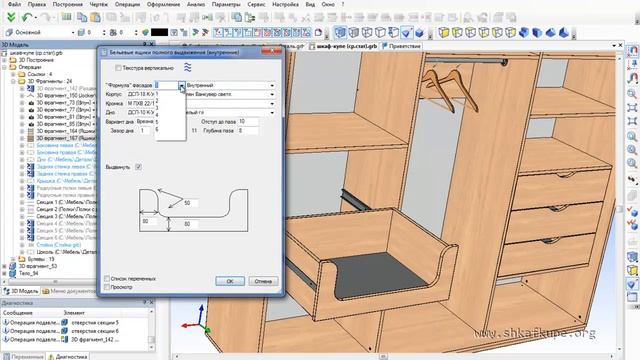The height and width of the screenshot is (360, 640).
Task: Switch to the Меню документов tab
Action: click(x=69, y=291)
